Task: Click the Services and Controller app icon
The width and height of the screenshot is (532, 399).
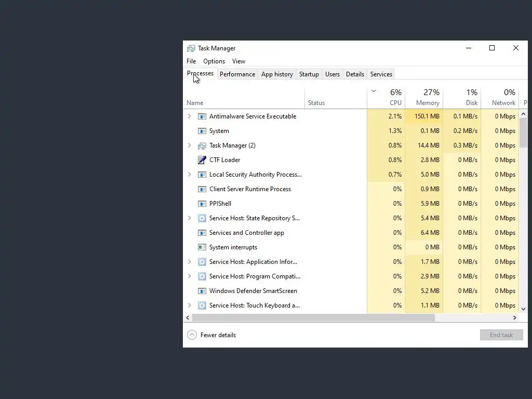Action: [x=202, y=233]
